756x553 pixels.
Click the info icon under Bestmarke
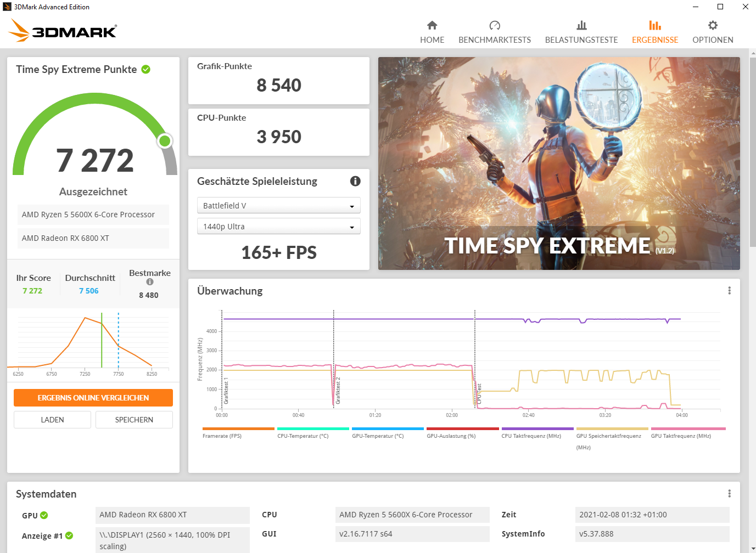click(150, 282)
